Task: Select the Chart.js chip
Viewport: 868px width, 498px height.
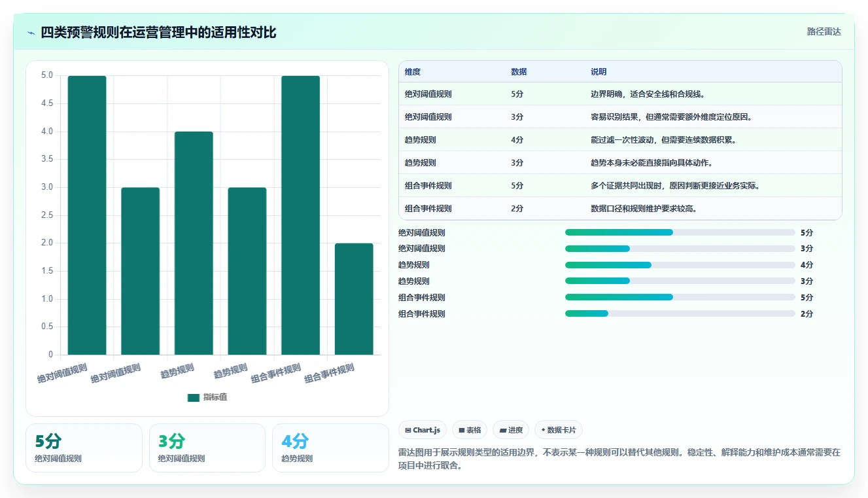Action: 423,430
